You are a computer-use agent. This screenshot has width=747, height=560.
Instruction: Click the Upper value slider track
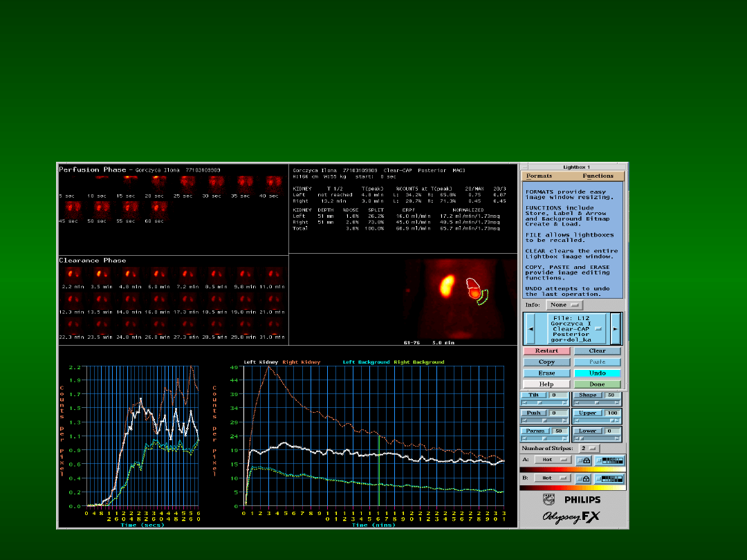596,420
